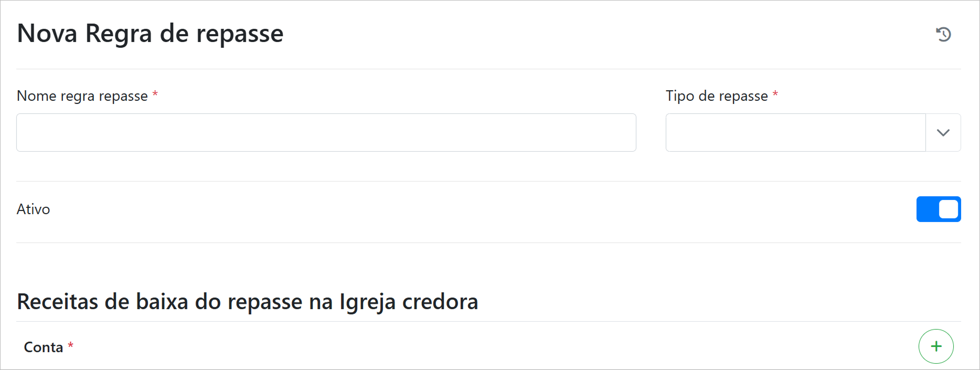Click the word Igreja in the section heading

tap(367, 302)
